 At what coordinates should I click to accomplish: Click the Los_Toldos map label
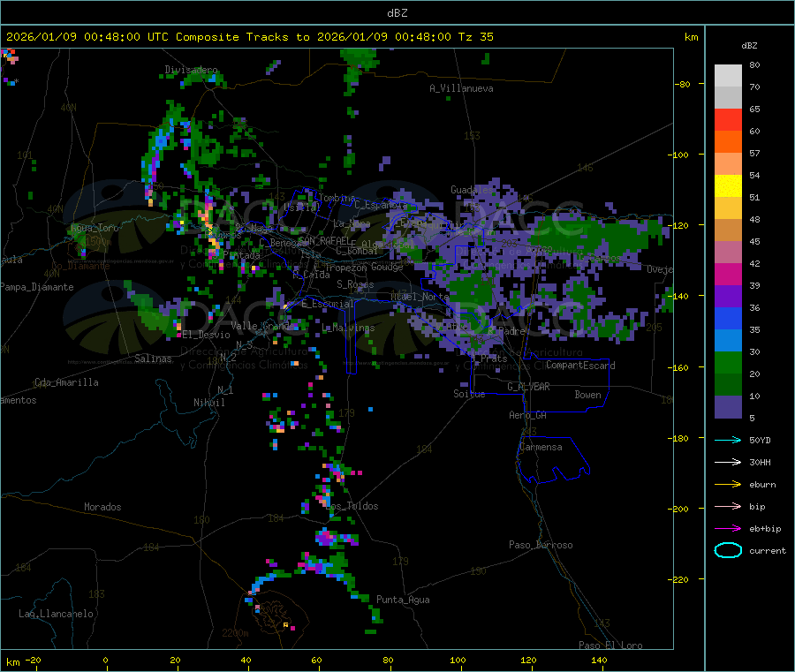point(352,506)
